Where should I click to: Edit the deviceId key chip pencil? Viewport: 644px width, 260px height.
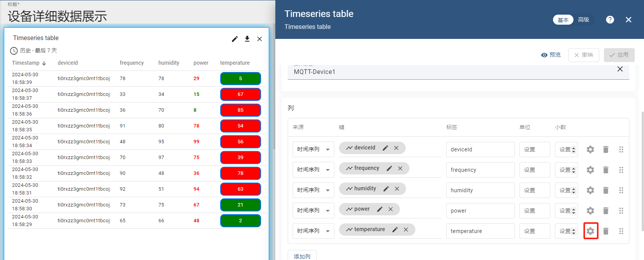(x=385, y=148)
